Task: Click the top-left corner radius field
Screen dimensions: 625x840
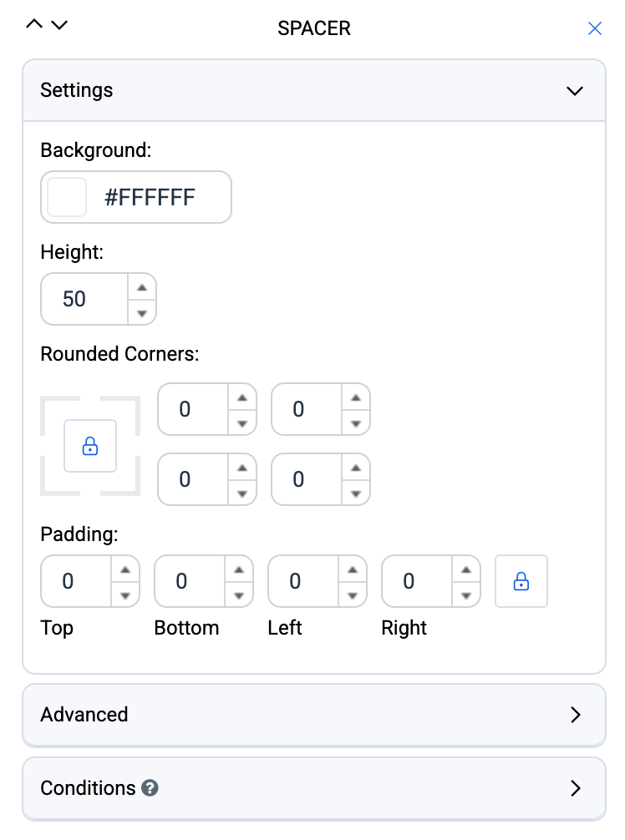Action: pos(193,409)
